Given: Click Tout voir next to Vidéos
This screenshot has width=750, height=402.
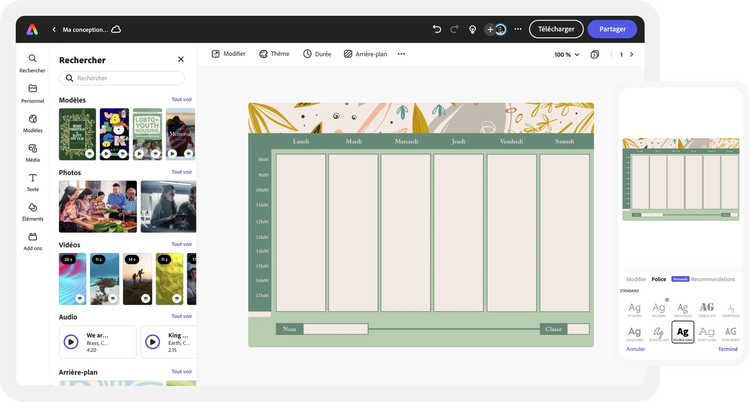Looking at the screenshot, I should click(182, 244).
